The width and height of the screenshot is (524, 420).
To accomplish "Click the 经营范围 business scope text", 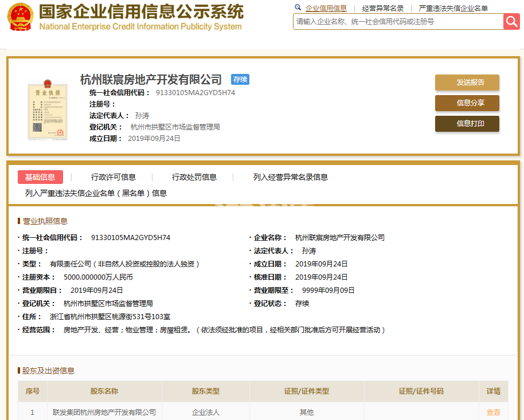I will [x=224, y=330].
